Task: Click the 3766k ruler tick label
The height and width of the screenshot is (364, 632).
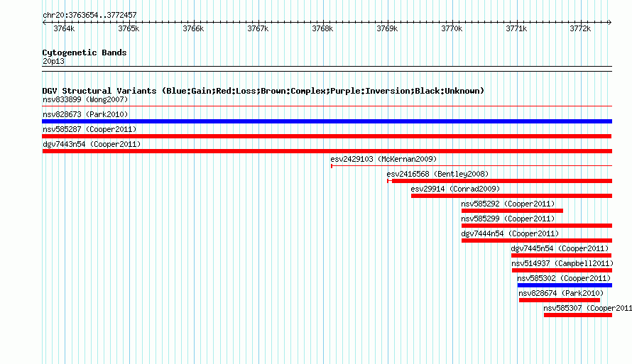Action: pos(193,28)
